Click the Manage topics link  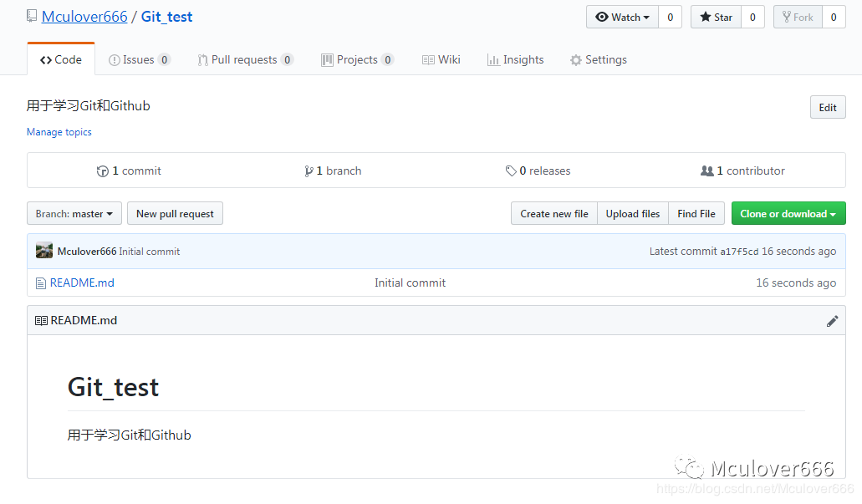pyautogui.click(x=59, y=132)
